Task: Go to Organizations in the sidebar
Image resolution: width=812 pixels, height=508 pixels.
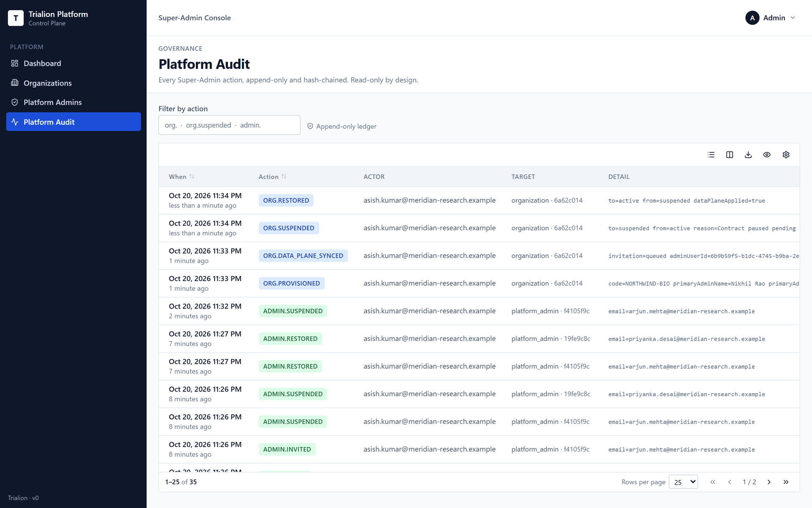Action: click(x=73, y=83)
